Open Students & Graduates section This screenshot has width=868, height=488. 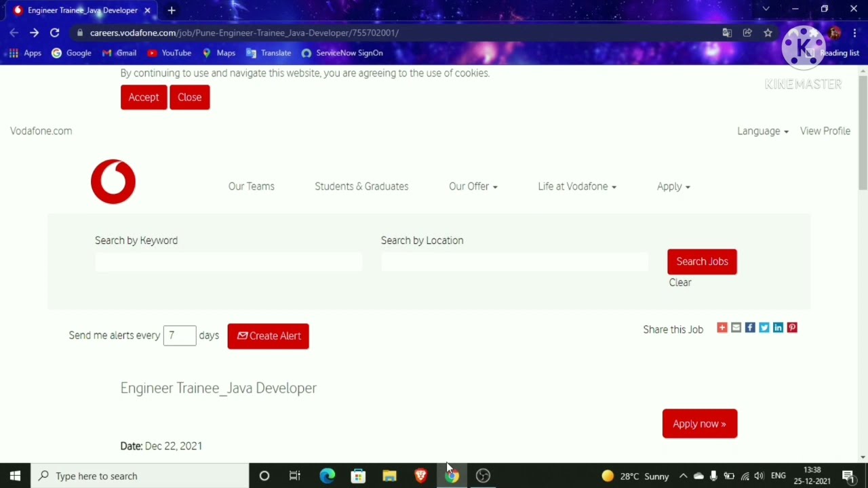361,186
